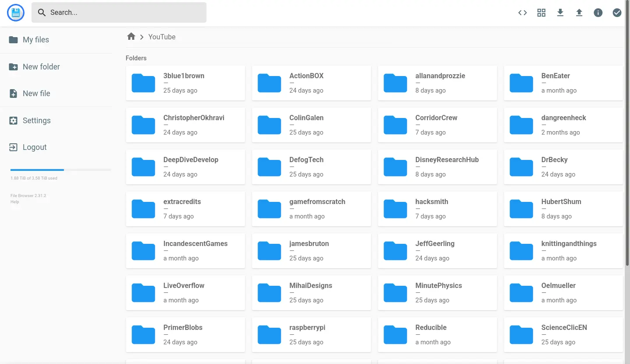Select the jamesbruton folder card
Image resolution: width=630 pixels, height=364 pixels.
[311, 251]
